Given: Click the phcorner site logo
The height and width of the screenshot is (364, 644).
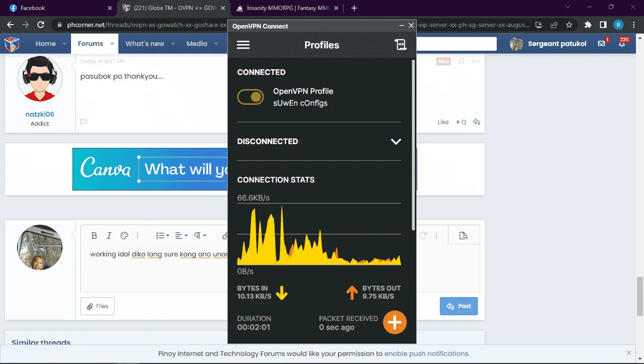Looking at the screenshot, I should tap(12, 44).
